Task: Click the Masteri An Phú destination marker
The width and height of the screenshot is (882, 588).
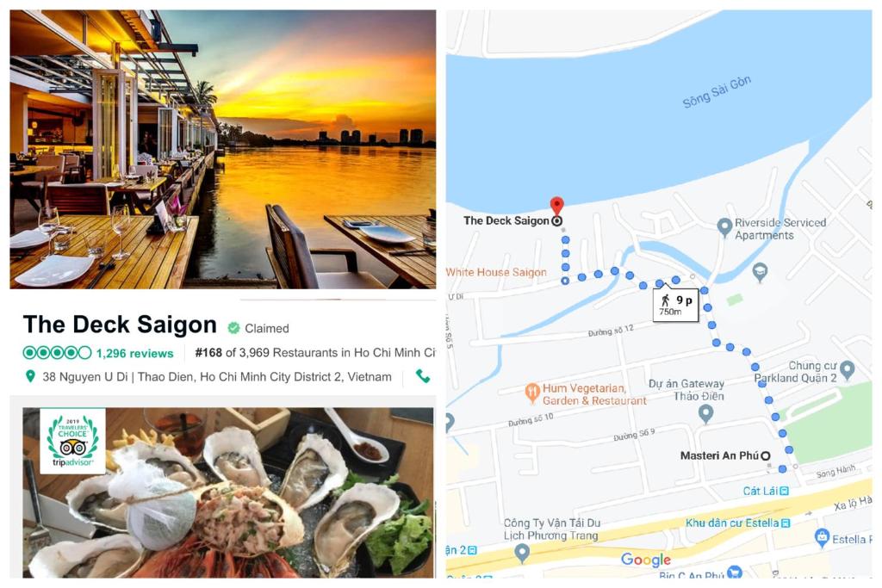Action: click(765, 455)
